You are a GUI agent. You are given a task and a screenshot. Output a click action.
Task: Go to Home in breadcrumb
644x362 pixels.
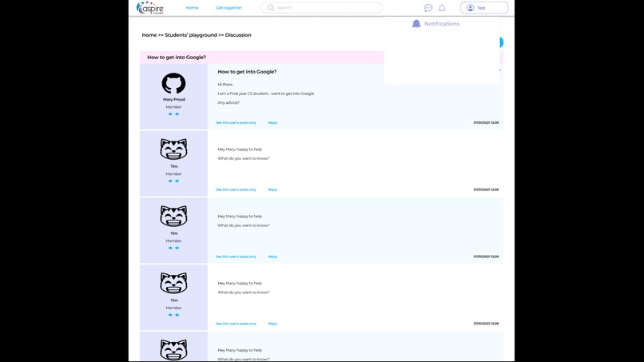[x=149, y=35]
